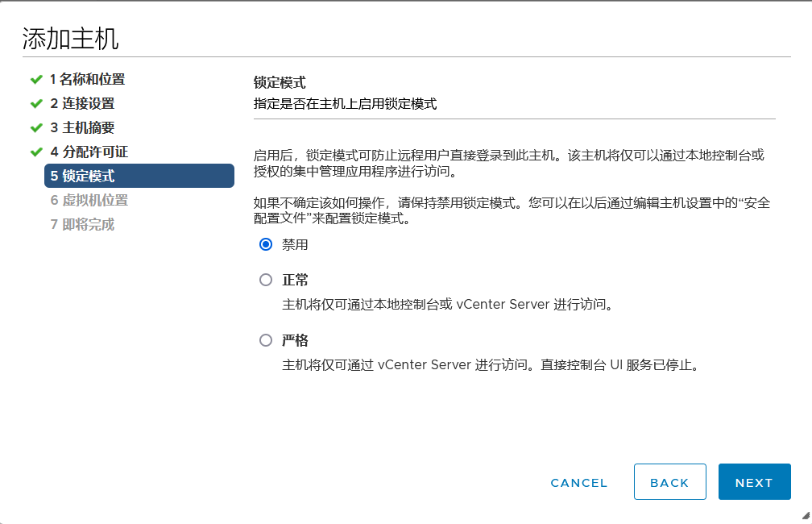Screen dimensions: 812x524
Task: Click the dialog resize grip corner
Action: point(805,516)
